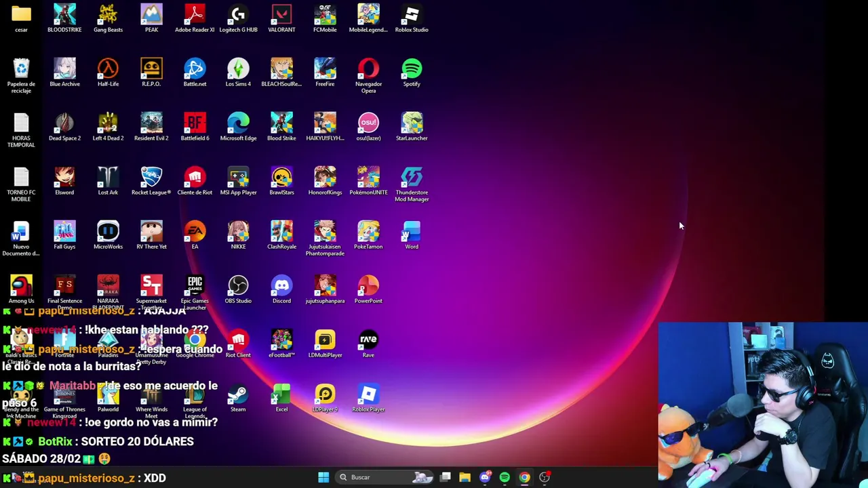Launch BLOODSTRIKE from the desktop
The height and width of the screenshot is (488, 868).
pyautogui.click(x=64, y=18)
